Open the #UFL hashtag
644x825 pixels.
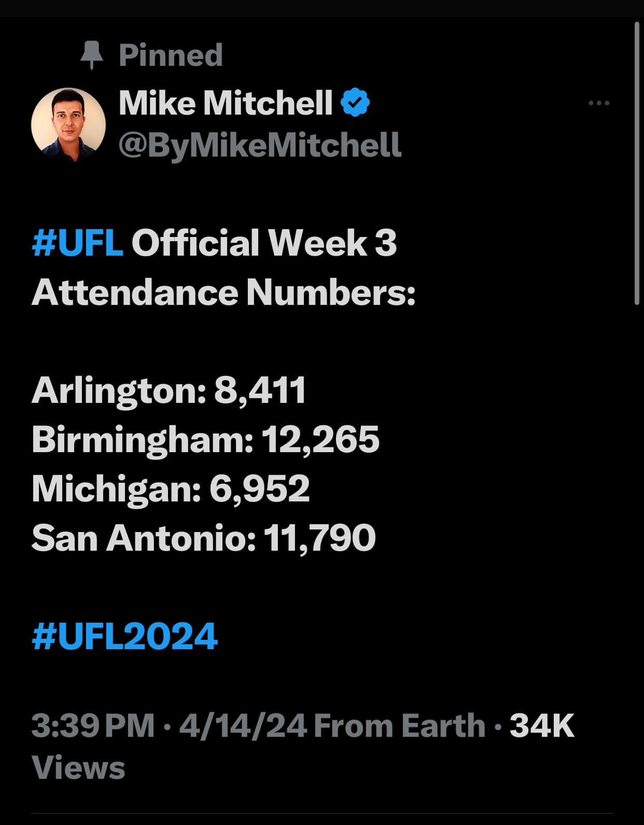77,242
